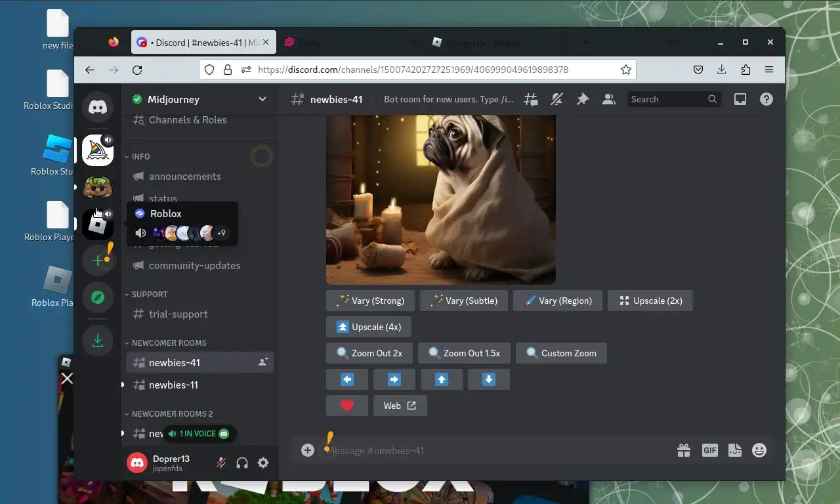Expand the Midjourney server dropdown menu

point(262,99)
